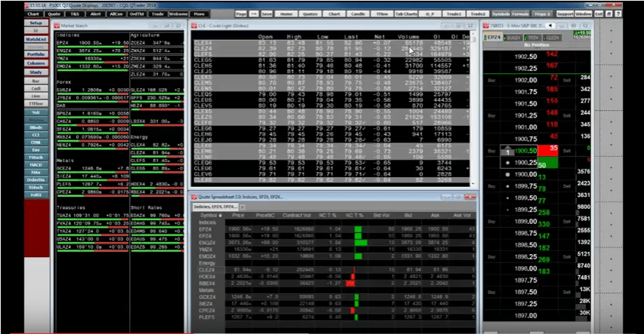Click the Columns sidebar button
Viewport: 644px width, 334px height.
36,63
